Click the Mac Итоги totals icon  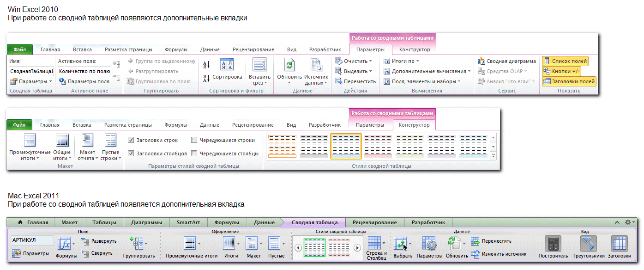point(229,243)
